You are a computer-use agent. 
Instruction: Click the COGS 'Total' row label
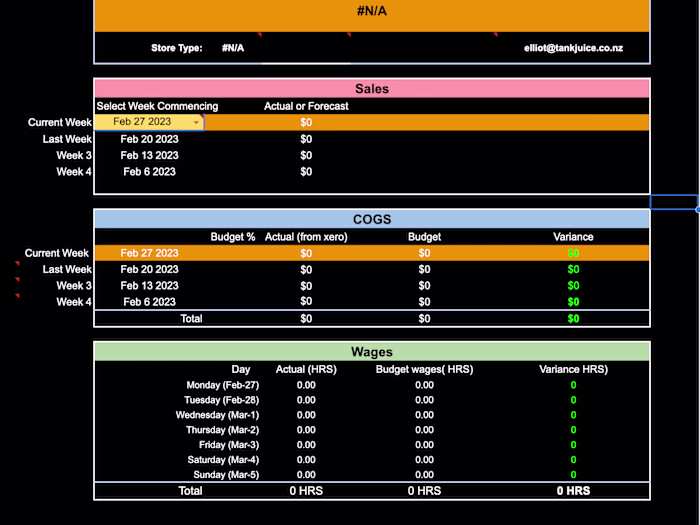coord(191,319)
